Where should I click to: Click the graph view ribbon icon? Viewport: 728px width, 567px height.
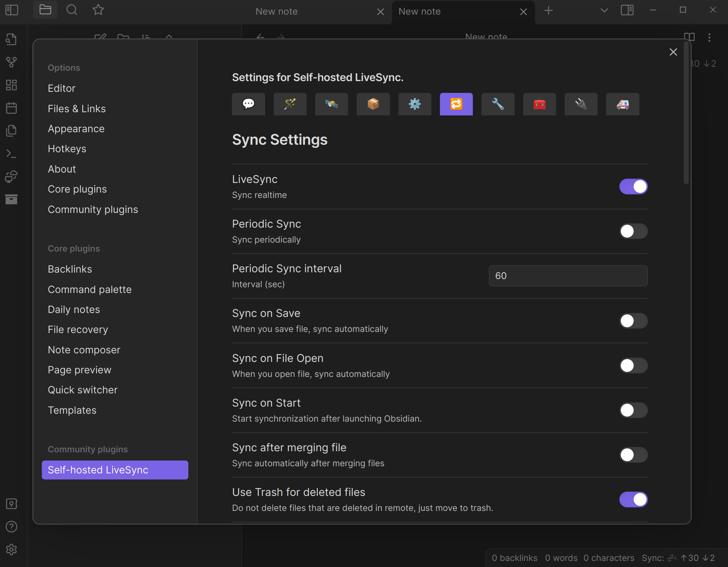click(x=11, y=62)
